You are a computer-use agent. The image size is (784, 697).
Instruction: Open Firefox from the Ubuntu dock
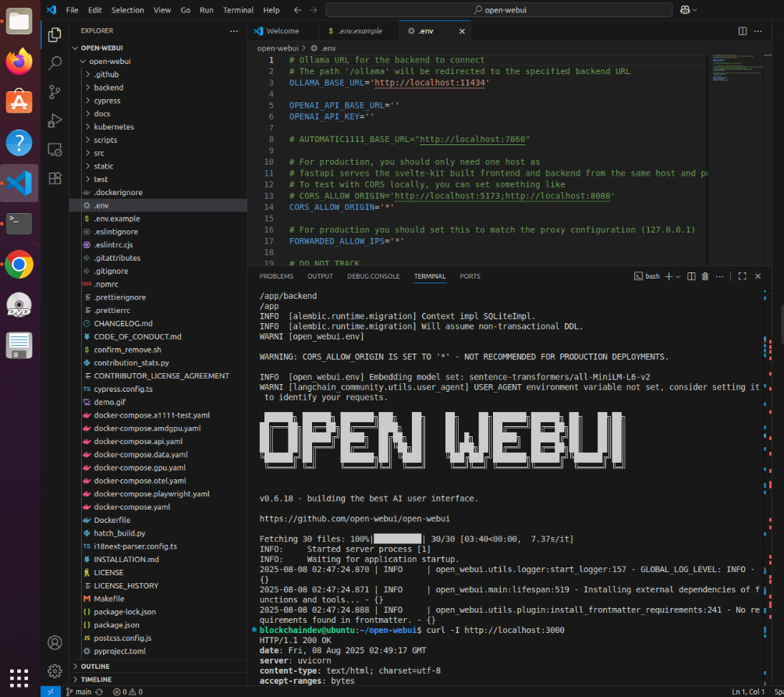19,62
